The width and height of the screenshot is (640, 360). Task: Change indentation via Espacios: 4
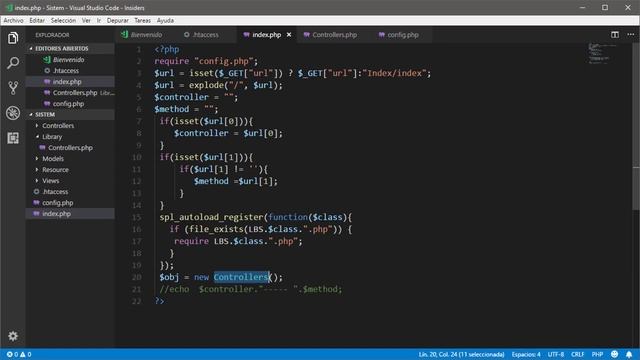(x=526, y=354)
